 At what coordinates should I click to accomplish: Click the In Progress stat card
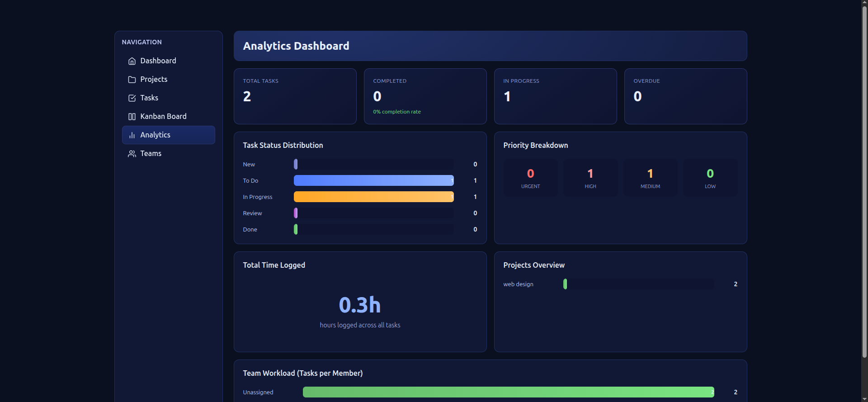click(556, 96)
